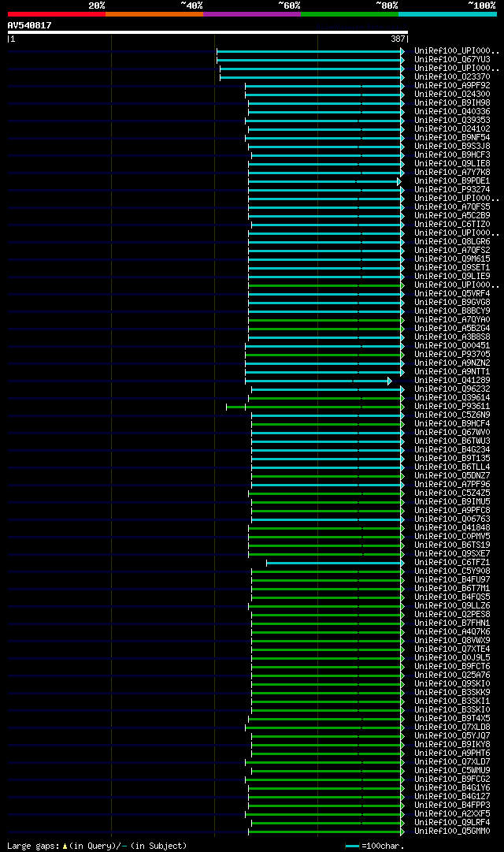Select the UniRef100_B8BCY9 label
Image resolution: width=504 pixels, height=852 pixels.
(x=452, y=311)
